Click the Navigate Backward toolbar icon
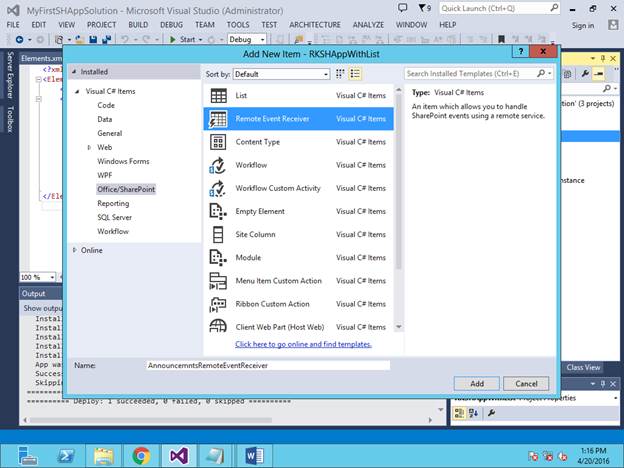Viewport: 624px width, 468px height. click(19, 39)
